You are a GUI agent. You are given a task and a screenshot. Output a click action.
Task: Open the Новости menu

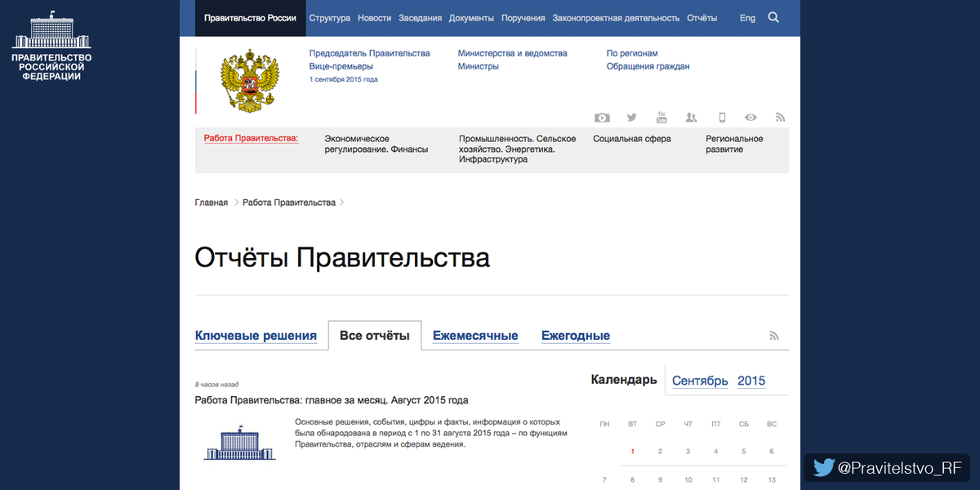tap(374, 18)
